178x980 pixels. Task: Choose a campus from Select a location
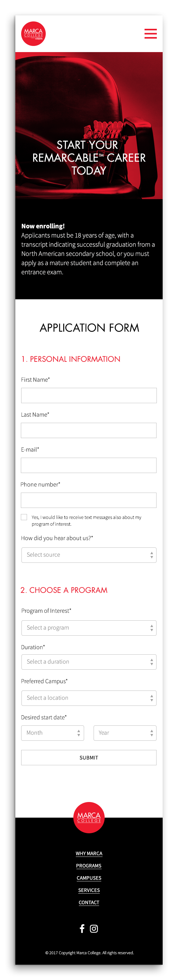[x=89, y=698]
